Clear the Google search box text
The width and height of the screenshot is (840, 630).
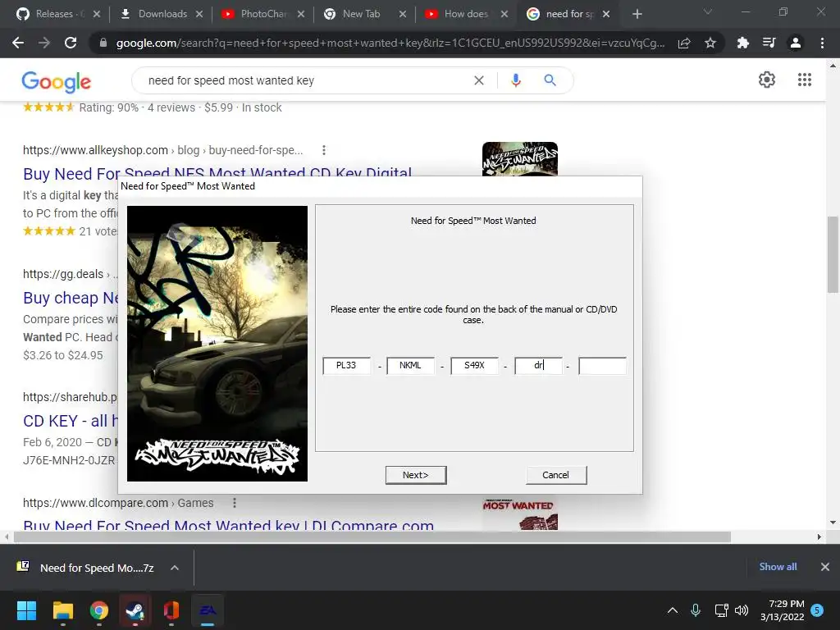(479, 80)
